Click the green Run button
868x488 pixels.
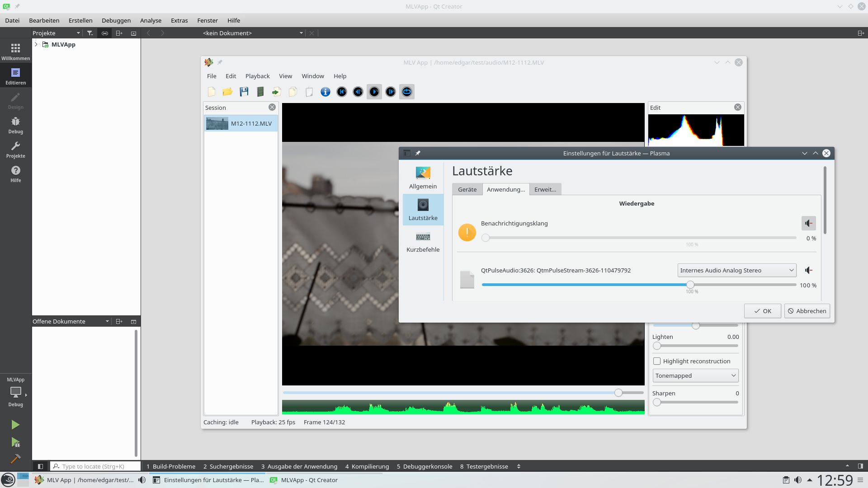point(15,425)
